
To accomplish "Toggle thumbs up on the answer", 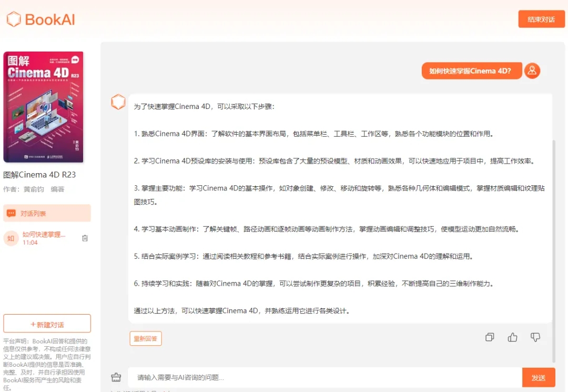I will coord(512,337).
